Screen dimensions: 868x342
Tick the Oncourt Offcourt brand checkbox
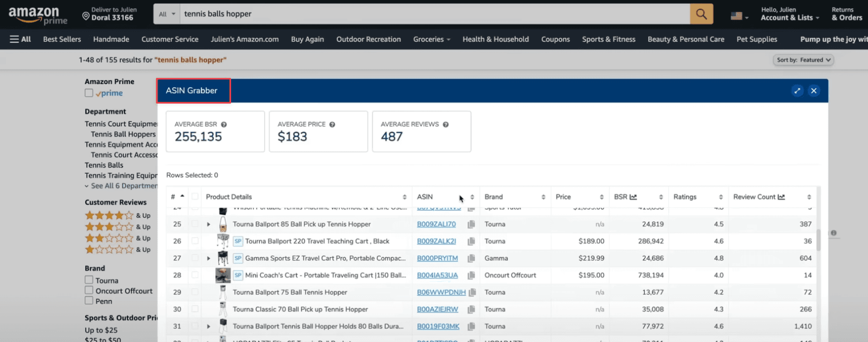(89, 290)
